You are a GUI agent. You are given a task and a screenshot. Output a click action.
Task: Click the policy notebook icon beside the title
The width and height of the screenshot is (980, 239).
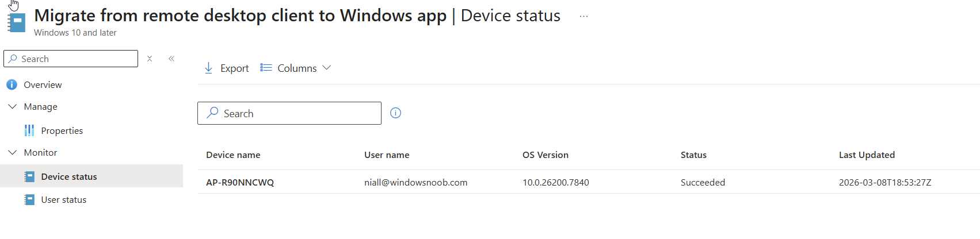click(17, 23)
